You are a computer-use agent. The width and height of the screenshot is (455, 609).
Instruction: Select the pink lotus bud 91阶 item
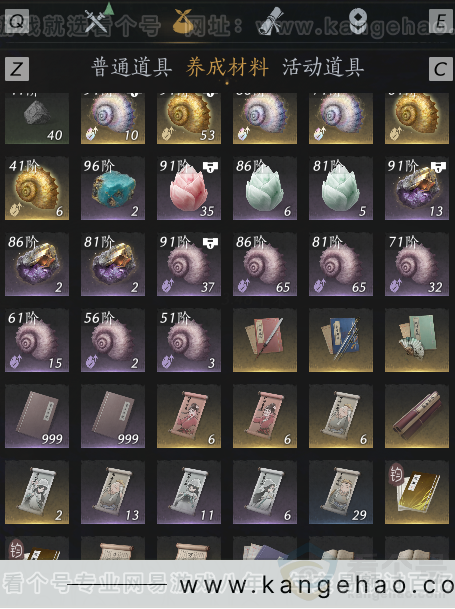(x=189, y=188)
